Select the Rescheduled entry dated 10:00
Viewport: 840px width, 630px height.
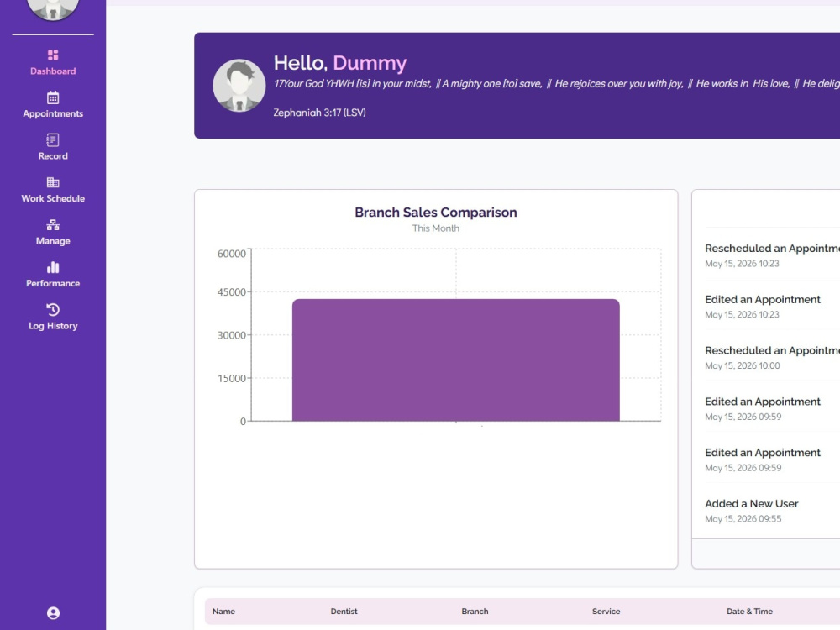[772, 357]
